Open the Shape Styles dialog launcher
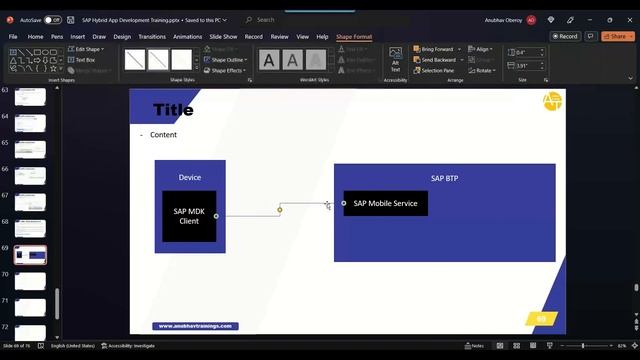 coord(249,80)
